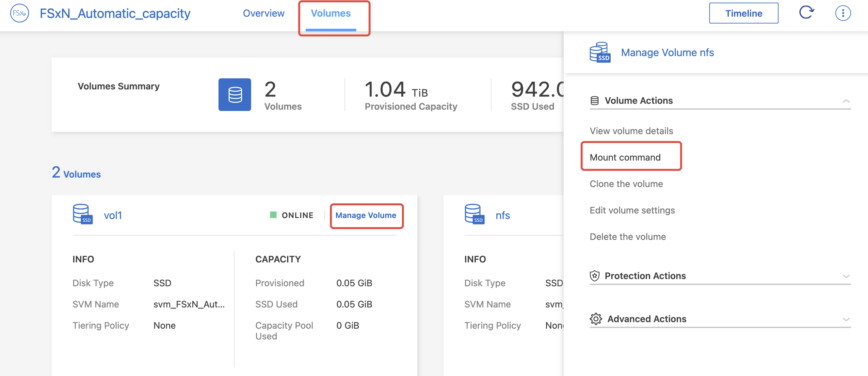Open Edit volume settings
The width and height of the screenshot is (868, 376).
click(632, 210)
